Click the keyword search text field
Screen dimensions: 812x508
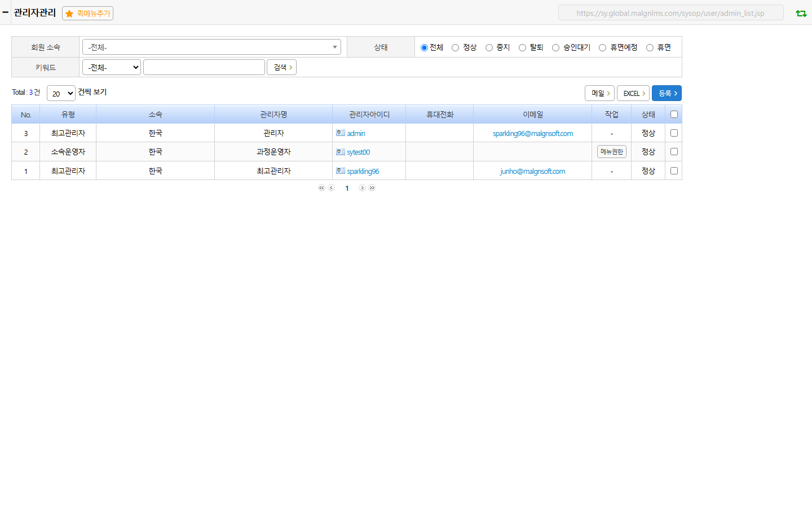204,67
